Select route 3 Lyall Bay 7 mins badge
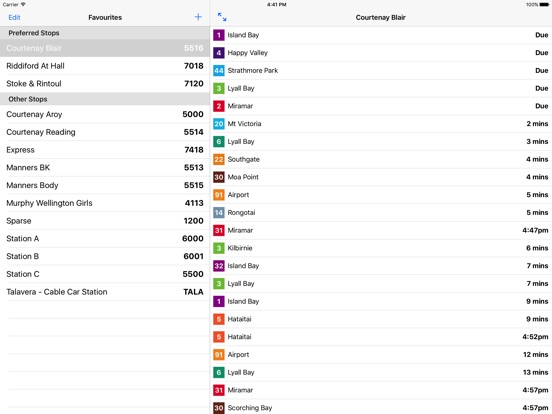This screenshot has height=414, width=552. (x=219, y=283)
